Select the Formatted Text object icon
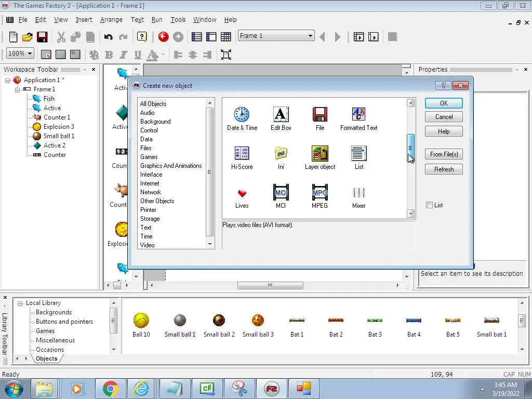This screenshot has height=399, width=532. (358, 114)
